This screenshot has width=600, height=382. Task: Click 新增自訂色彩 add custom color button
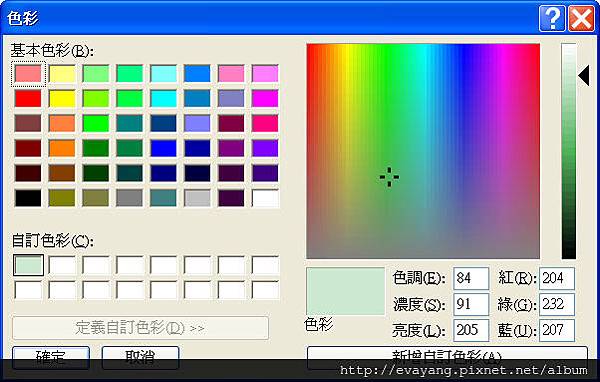[447, 357]
